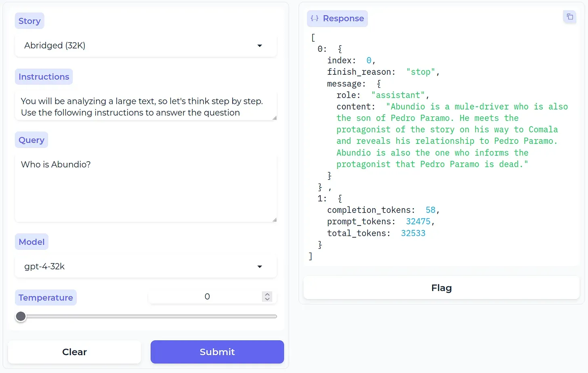The height and width of the screenshot is (373, 588).
Task: Click into the Instructions text box
Action: [x=145, y=107]
